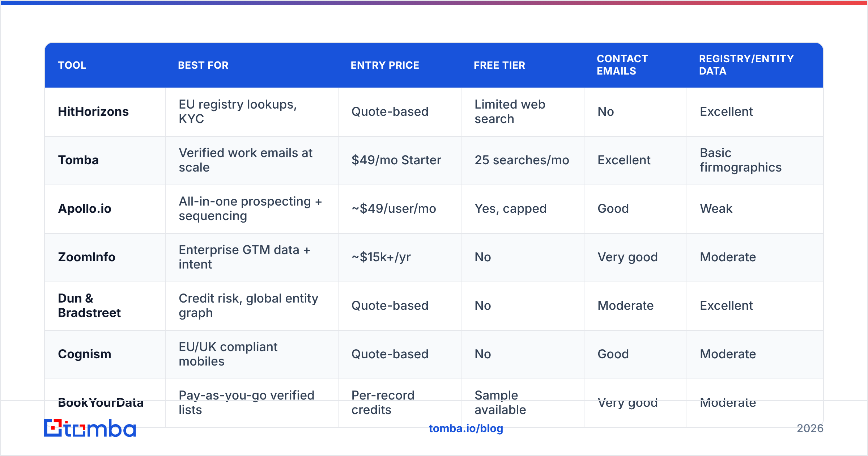Viewport: 868px width, 456px height.
Task: Select "Excellent" contact emails for Tomba
Action: [x=624, y=160]
